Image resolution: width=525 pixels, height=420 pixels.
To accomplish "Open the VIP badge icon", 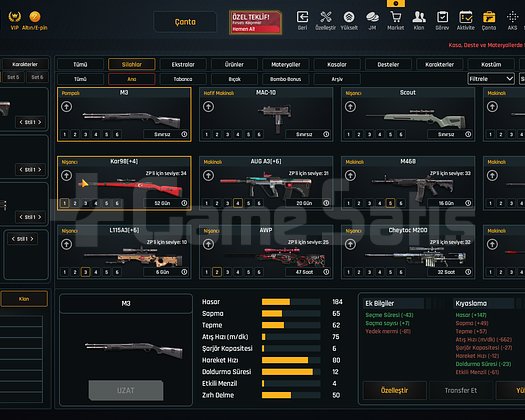I will click(x=14, y=17).
